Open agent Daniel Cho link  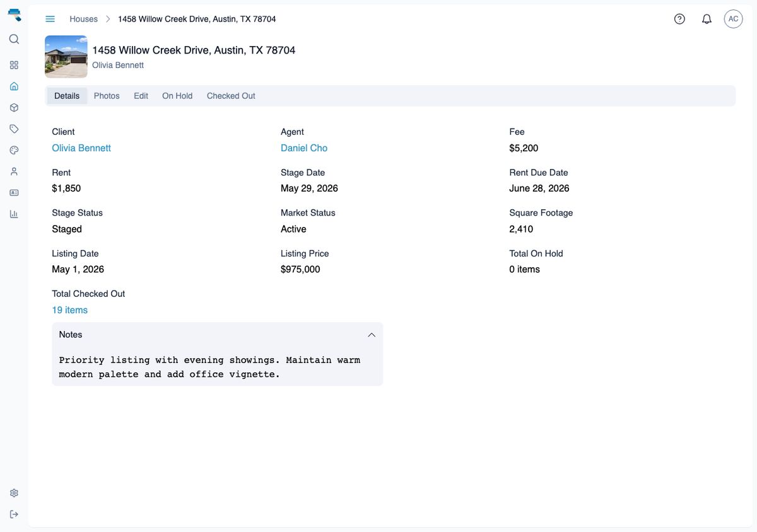pos(304,148)
